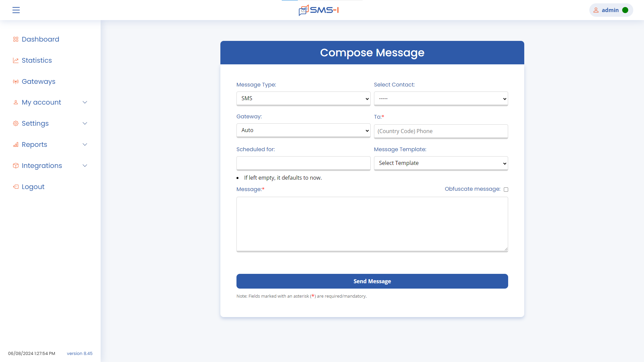Image resolution: width=644 pixels, height=362 pixels.
Task: Click the Logout arrow icon
Action: [x=16, y=187]
